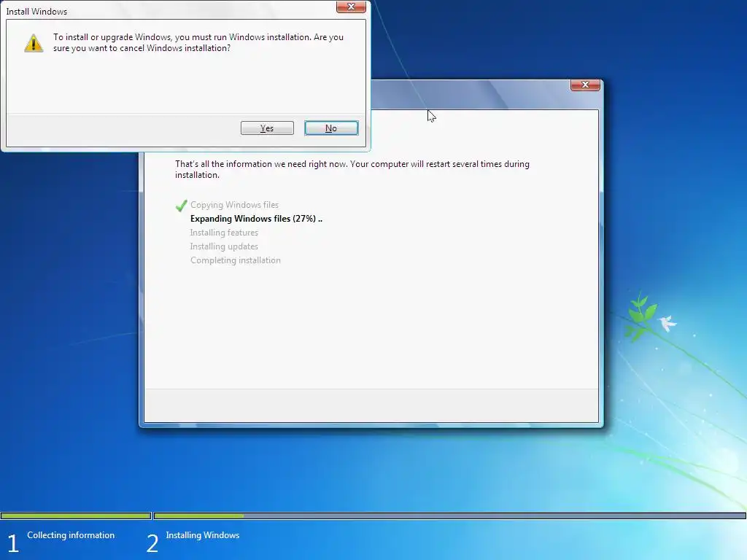Viewport: 747px width, 560px height.
Task: Click the 'Collecting information' progress bar
Action: pos(76,516)
